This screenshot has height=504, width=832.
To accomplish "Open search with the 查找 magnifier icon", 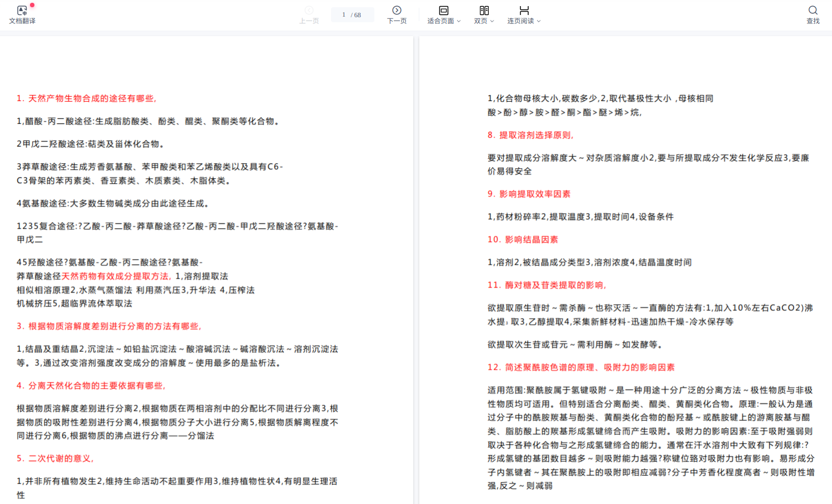I will (x=813, y=10).
